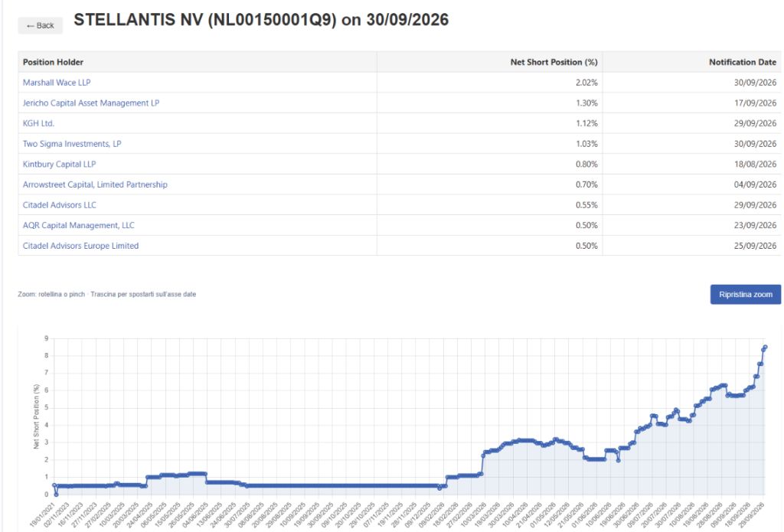The width and height of the screenshot is (784, 532).
Task: Select the 1.12% net short value
Action: 586,123
